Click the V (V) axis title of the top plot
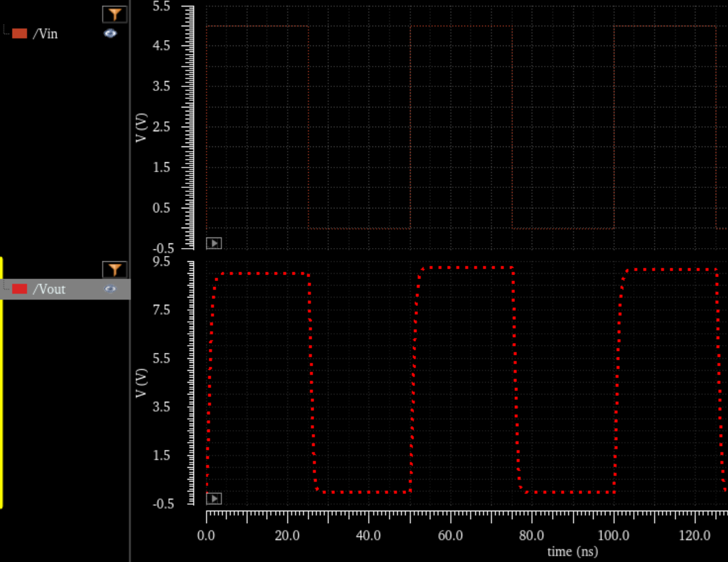 (x=140, y=127)
